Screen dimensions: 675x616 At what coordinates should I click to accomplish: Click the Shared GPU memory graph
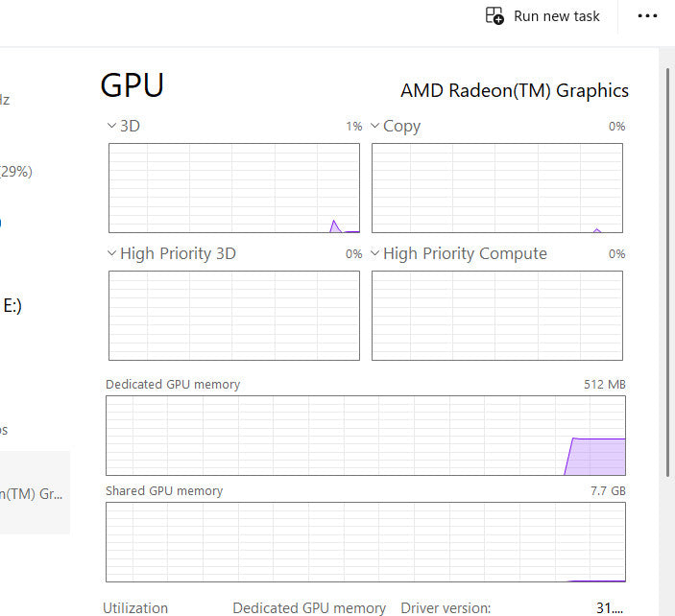[x=365, y=542]
